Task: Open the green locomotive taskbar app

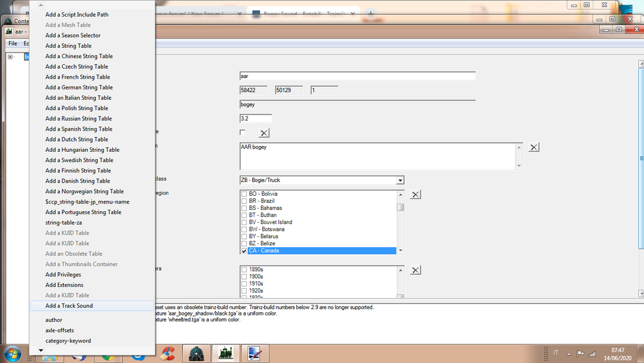Action: 225,353
